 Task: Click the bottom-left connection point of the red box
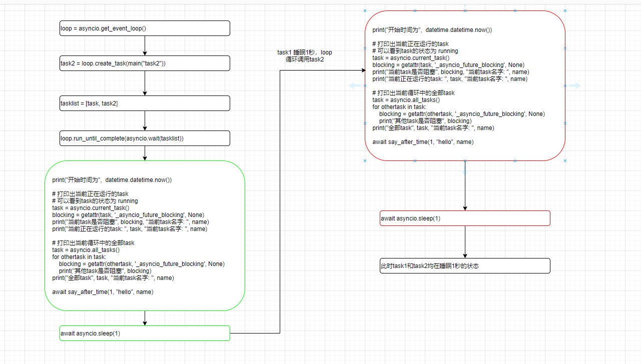tap(365, 160)
